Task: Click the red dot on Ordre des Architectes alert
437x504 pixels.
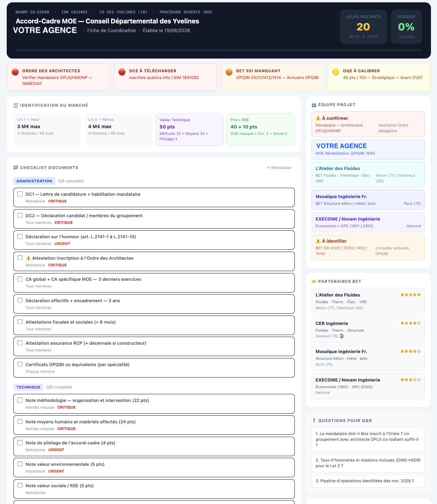Action: click(15, 72)
